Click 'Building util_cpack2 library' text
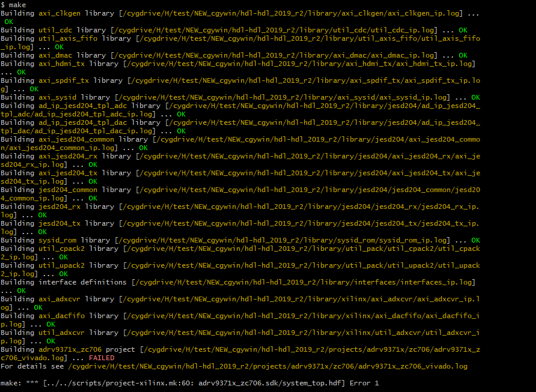 pos(59,249)
